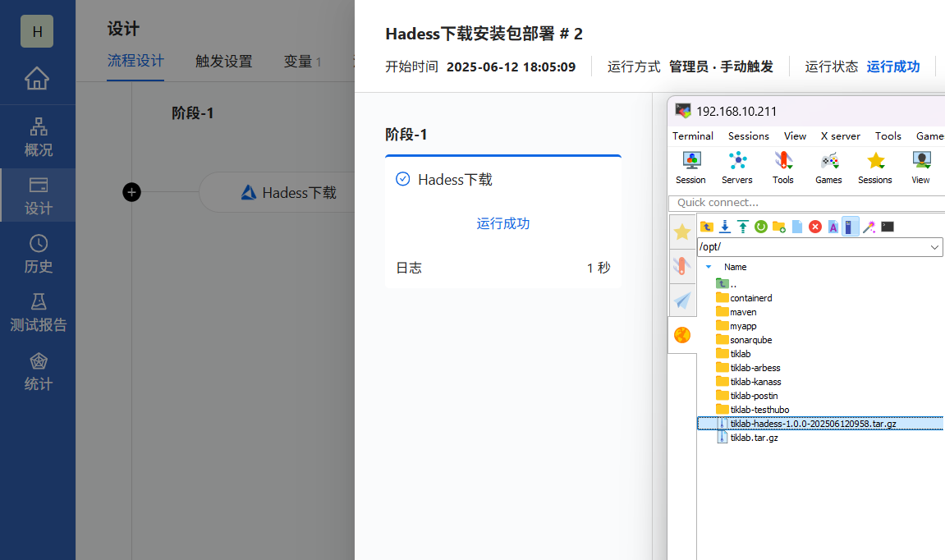This screenshot has width=945, height=560.
Task: Click the '..' parent folder entry
Action: [727, 283]
